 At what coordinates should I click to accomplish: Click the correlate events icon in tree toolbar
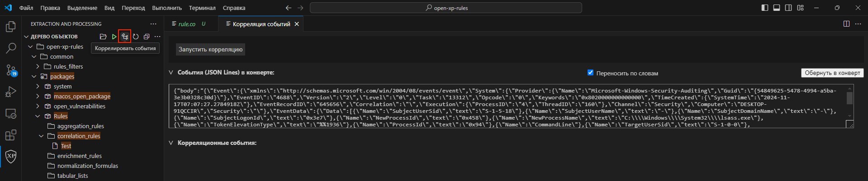pos(125,37)
